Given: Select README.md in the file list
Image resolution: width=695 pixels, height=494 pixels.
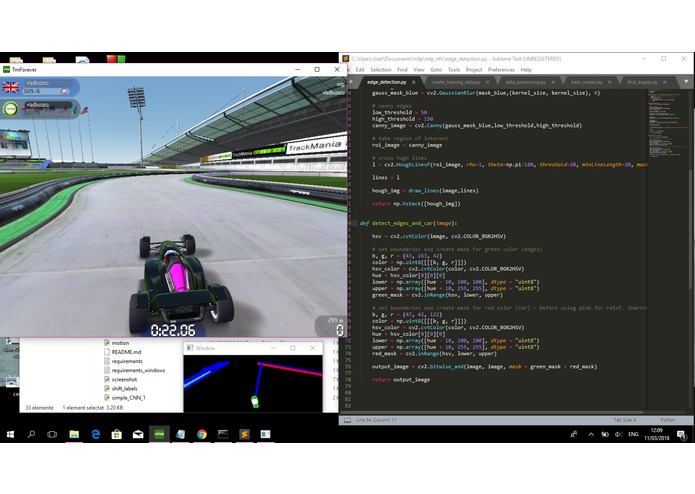Looking at the screenshot, I should 122,352.
